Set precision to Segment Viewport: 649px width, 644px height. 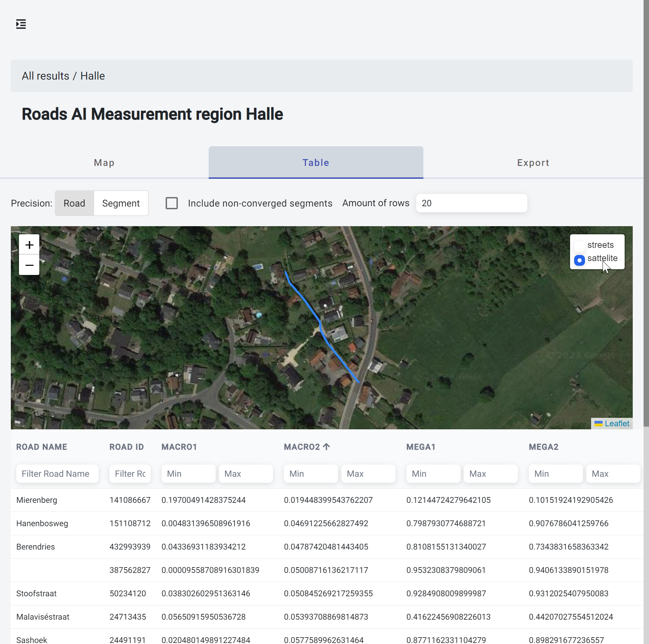pyautogui.click(x=121, y=203)
